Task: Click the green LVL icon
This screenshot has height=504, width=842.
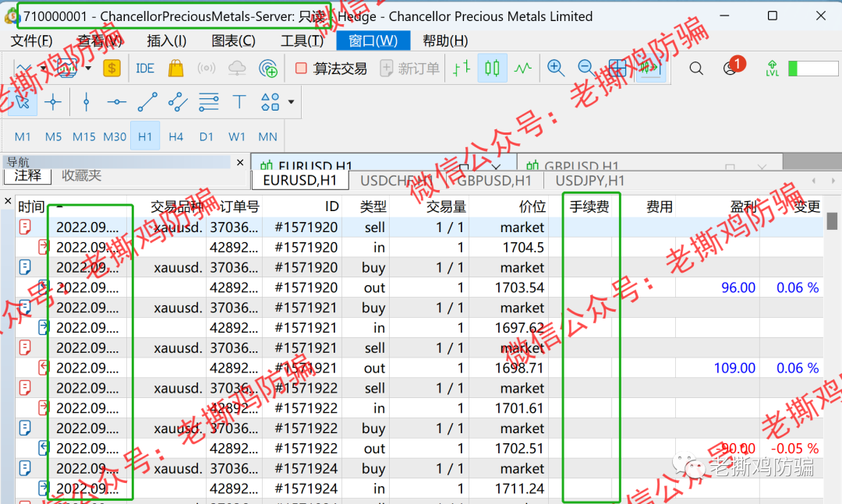Action: tap(772, 69)
